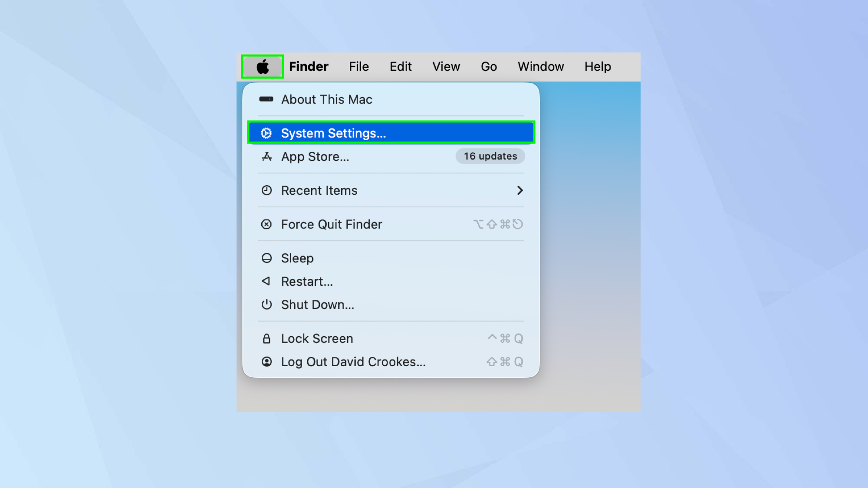The height and width of the screenshot is (488, 868).
Task: Click the Force Quit Finder icon
Action: coord(266,224)
